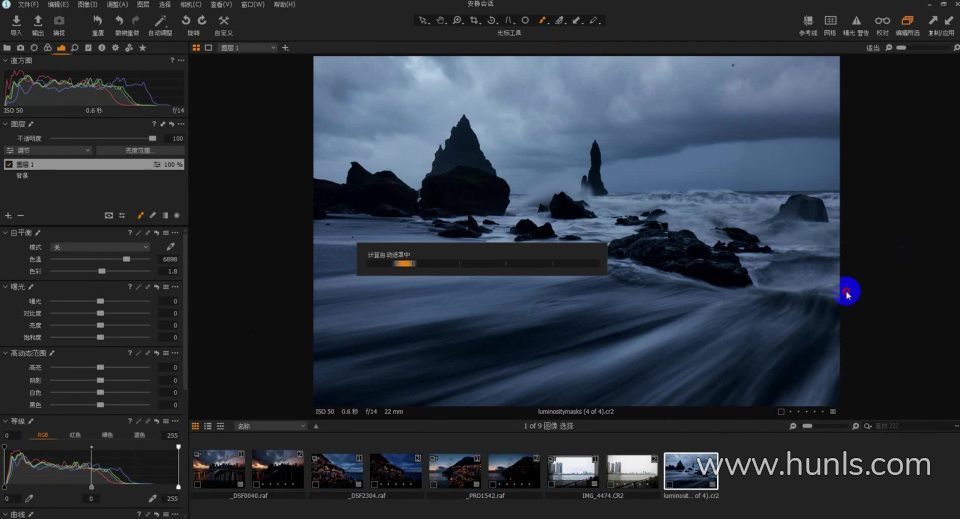Screen dimensions: 960x519
Task: Click the Exposure Warning (曝光警告) triangle icon
Action: (856, 21)
